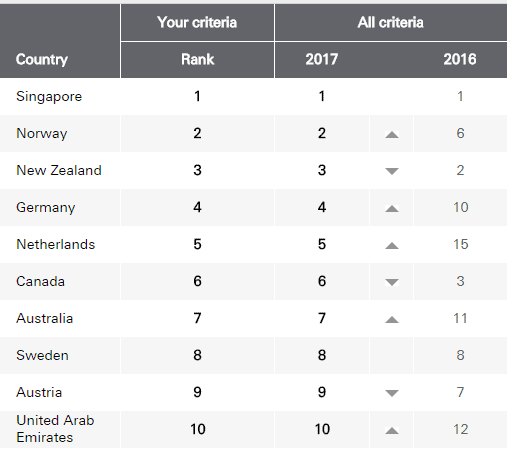The image size is (507, 449).
Task: Sort by the Country column header
Action: click(42, 59)
